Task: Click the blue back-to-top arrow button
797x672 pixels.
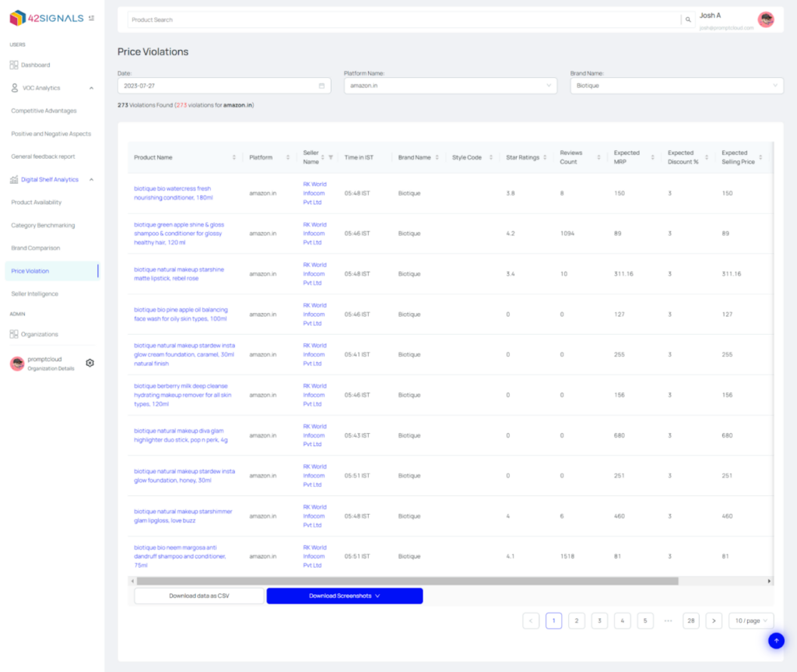Action: coord(776,640)
